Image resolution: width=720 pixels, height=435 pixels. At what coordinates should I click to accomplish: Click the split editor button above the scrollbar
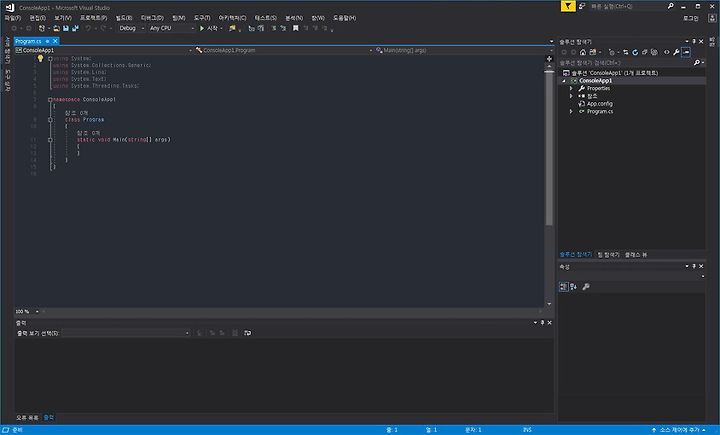[x=549, y=58]
